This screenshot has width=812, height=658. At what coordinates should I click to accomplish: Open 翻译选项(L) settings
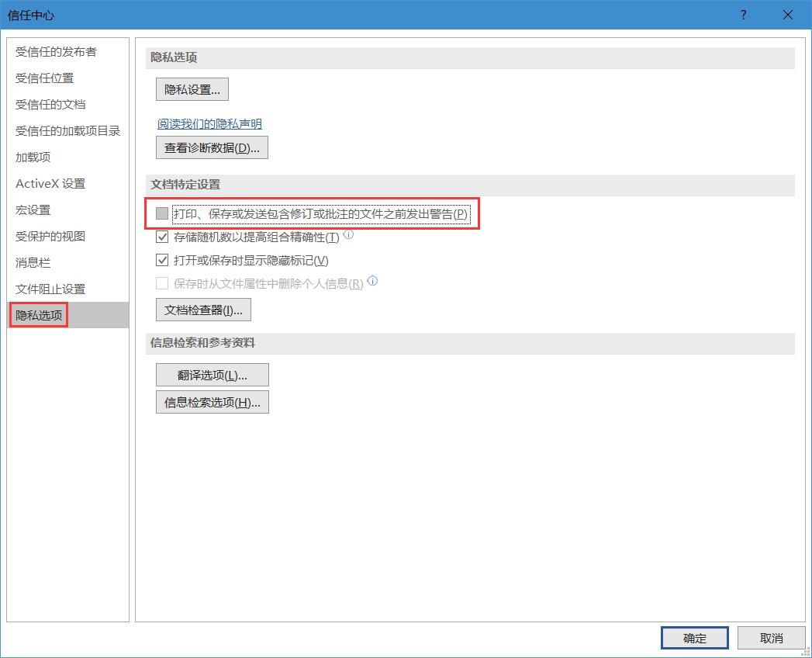pyautogui.click(x=212, y=374)
